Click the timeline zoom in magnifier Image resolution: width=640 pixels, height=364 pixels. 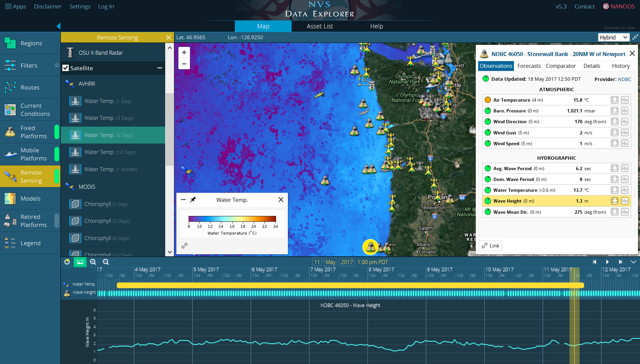pos(93,262)
